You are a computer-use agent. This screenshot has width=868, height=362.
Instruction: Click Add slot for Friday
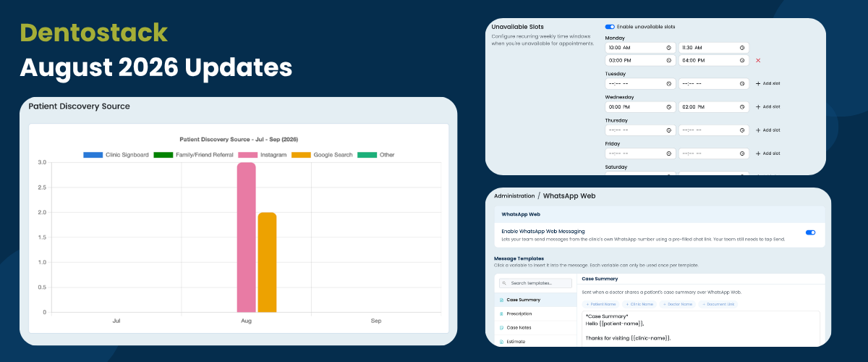(x=767, y=153)
